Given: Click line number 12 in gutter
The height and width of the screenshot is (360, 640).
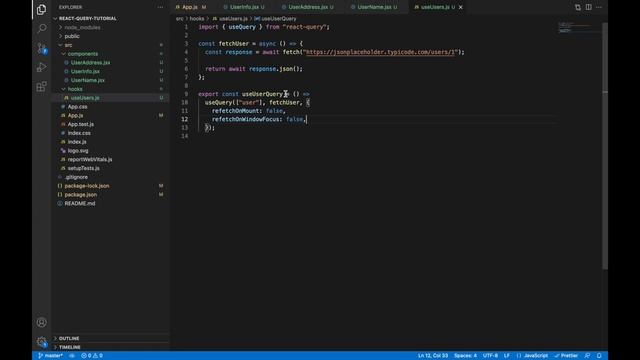Looking at the screenshot, I should 185,119.
